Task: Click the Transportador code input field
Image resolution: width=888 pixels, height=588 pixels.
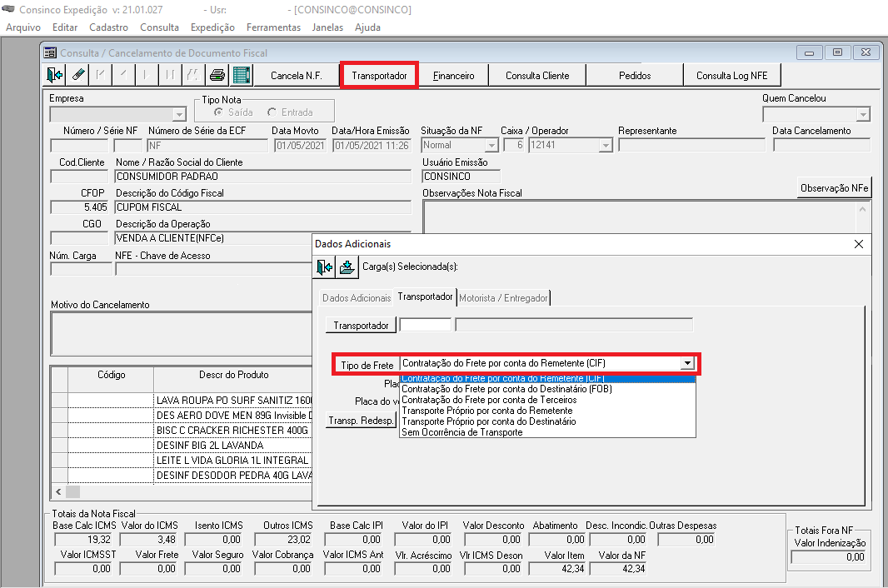Action: [426, 325]
